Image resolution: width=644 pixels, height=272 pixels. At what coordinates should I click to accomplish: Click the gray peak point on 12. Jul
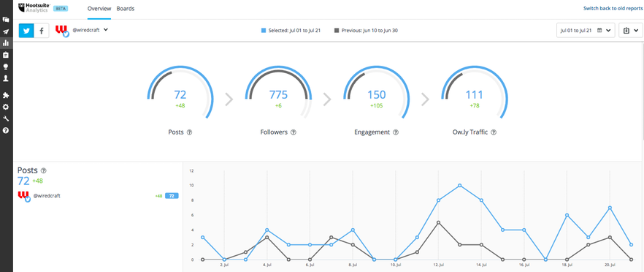click(438, 222)
